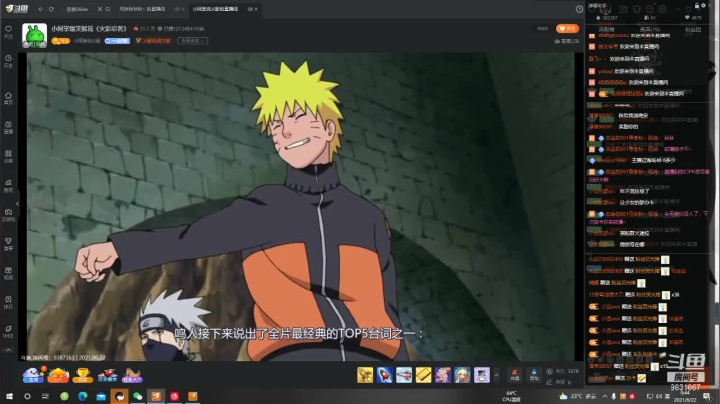Click the search magnifier icon in top bar
720x404 pixels.
[x=107, y=9]
